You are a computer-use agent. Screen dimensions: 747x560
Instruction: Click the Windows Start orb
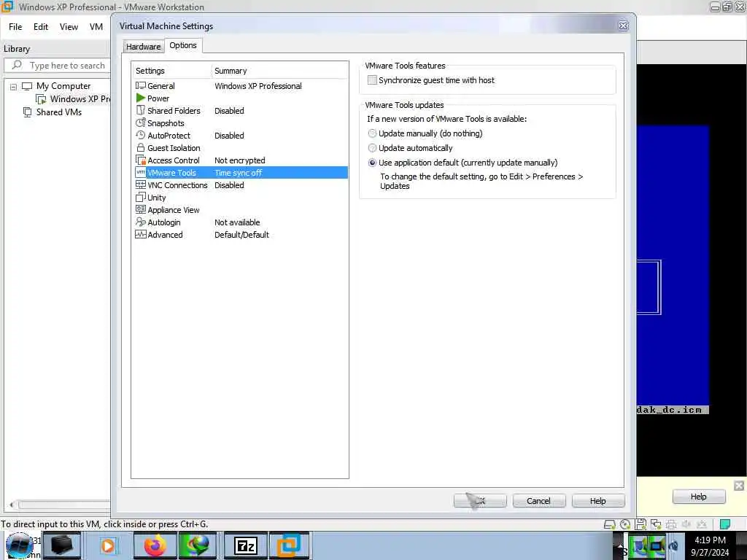click(20, 545)
